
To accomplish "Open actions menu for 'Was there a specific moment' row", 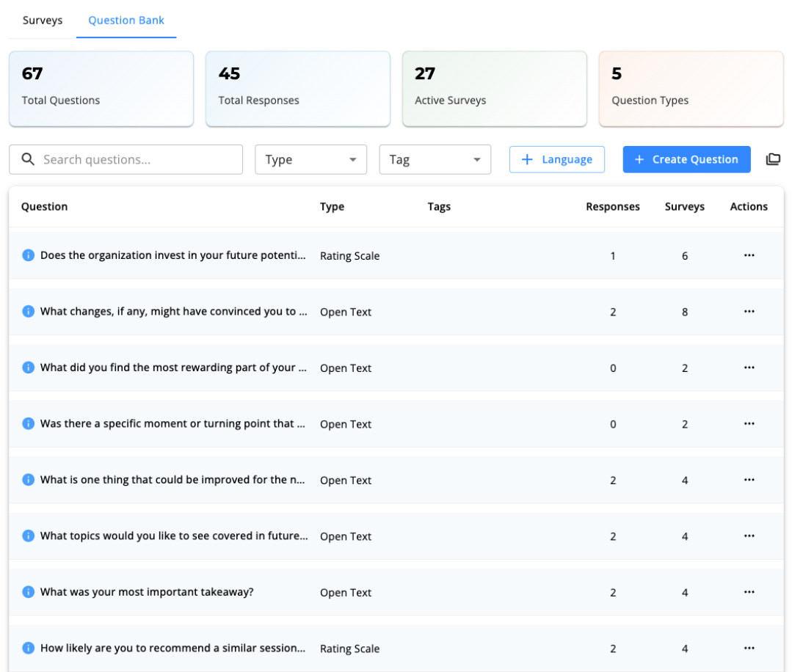I will point(749,424).
